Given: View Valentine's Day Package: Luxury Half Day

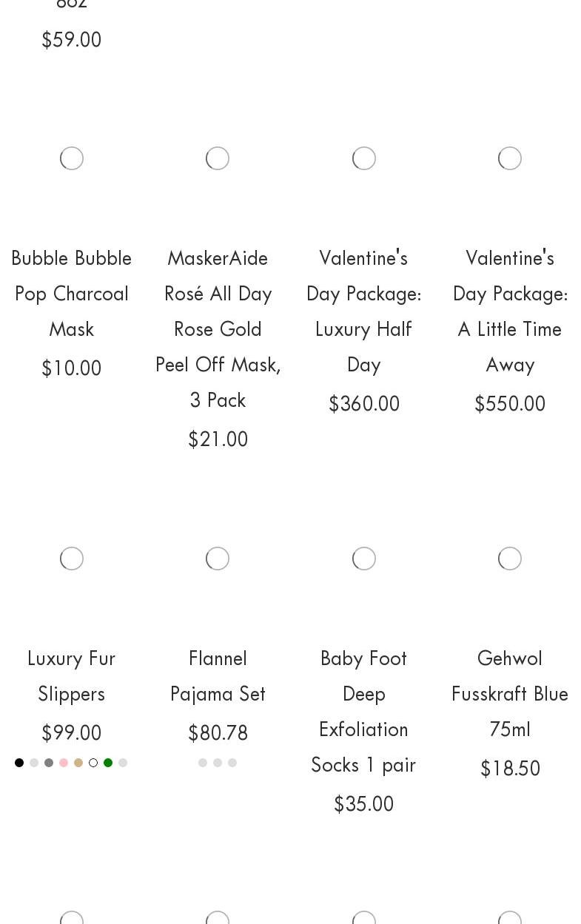Looking at the screenshot, I should coord(363,311).
